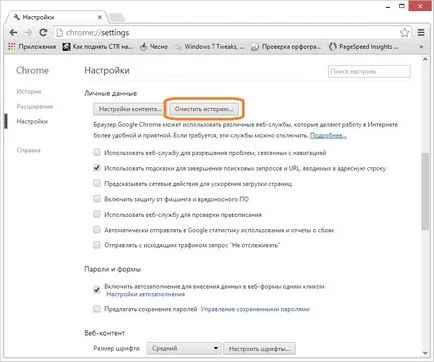Viewport: 434px width, 362px height.
Task: Click the Поиск настроек search field
Action: [369, 71]
